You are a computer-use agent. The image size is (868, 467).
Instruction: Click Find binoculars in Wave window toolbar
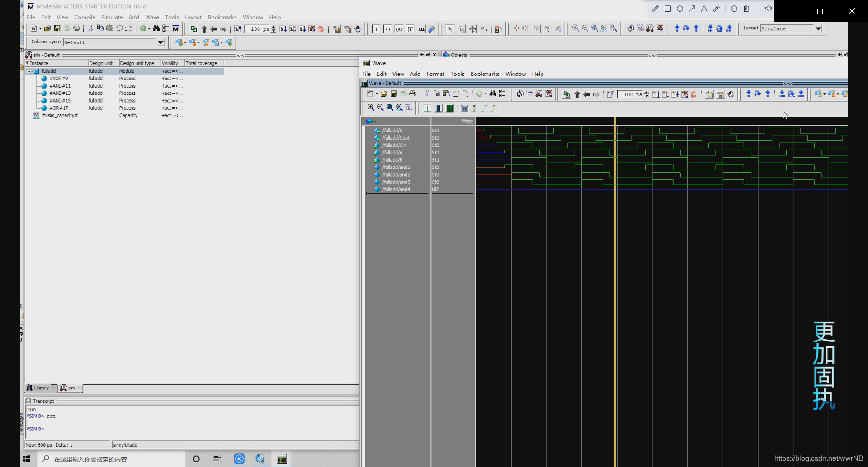pyautogui.click(x=493, y=94)
